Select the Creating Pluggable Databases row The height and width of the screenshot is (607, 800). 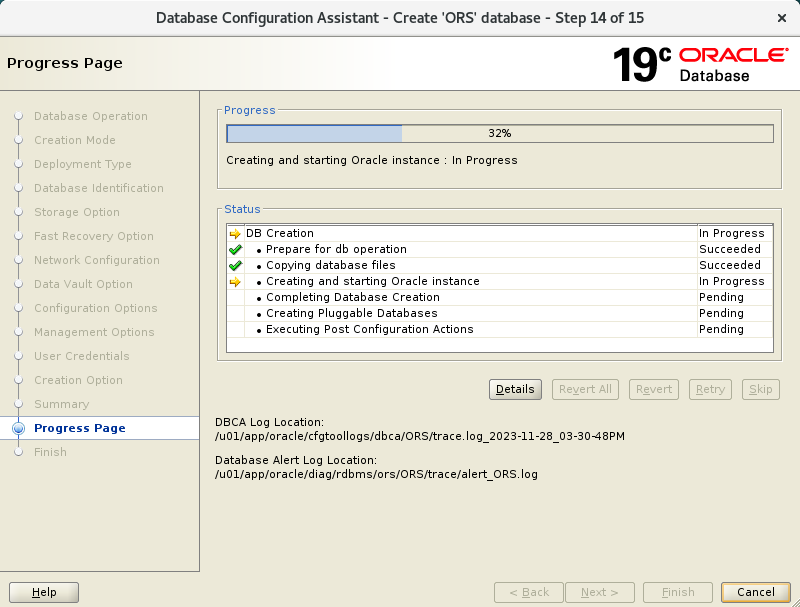coord(500,313)
